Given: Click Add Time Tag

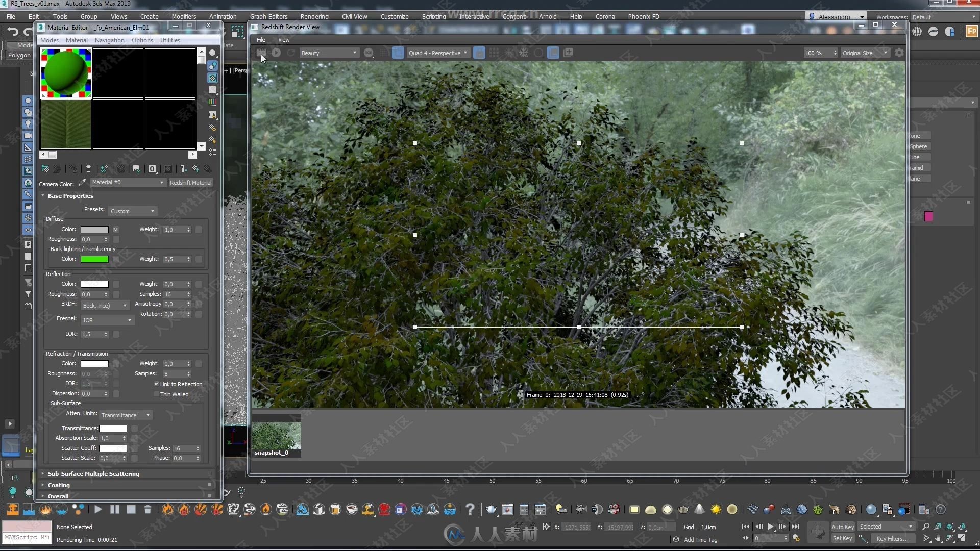Looking at the screenshot, I should (x=700, y=540).
